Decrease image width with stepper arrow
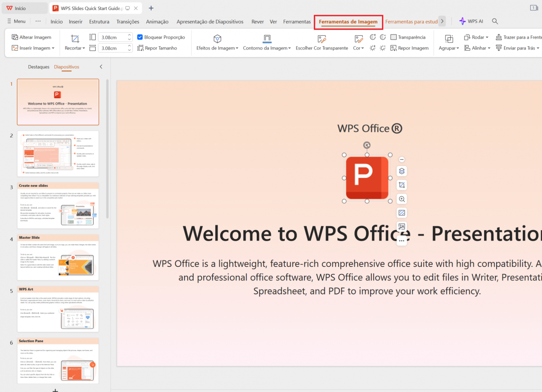 click(x=129, y=50)
